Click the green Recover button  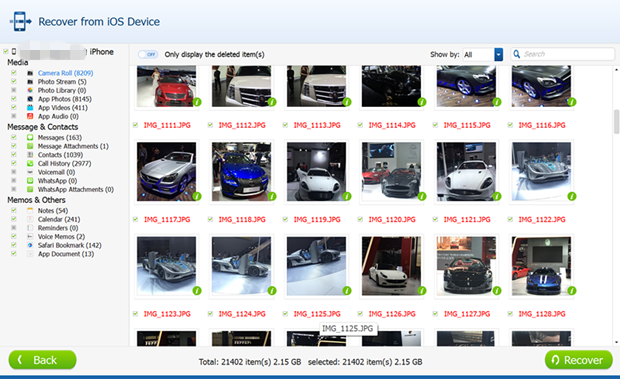tap(578, 360)
